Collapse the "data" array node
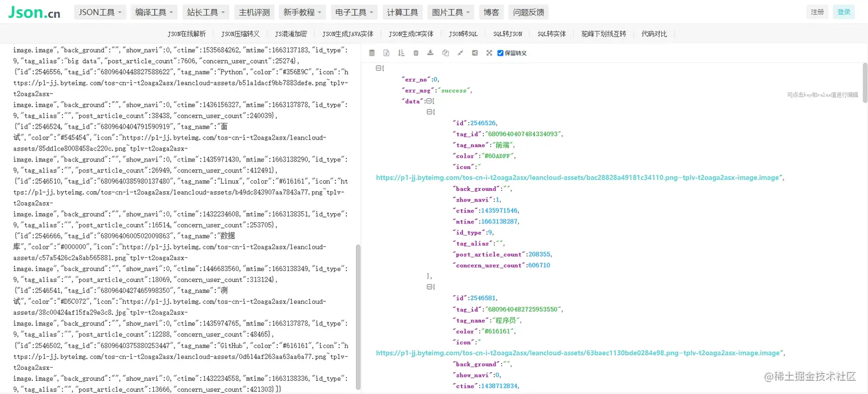The image size is (868, 394). coord(428,101)
